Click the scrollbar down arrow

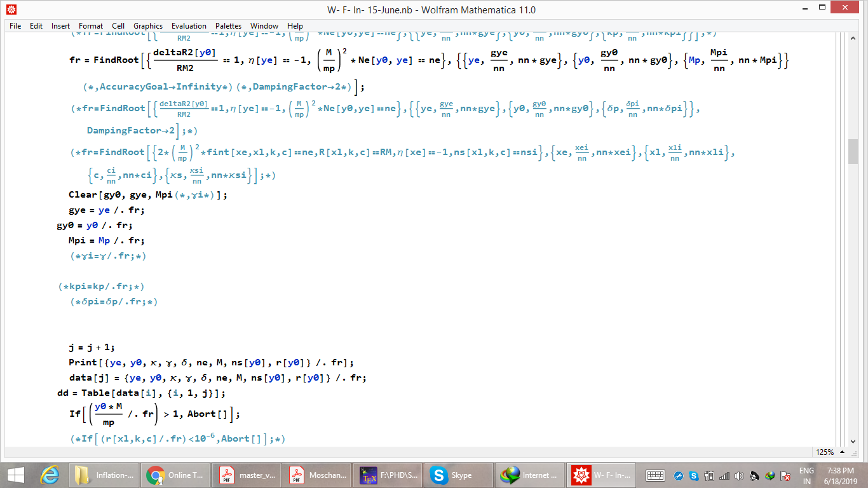pyautogui.click(x=853, y=442)
